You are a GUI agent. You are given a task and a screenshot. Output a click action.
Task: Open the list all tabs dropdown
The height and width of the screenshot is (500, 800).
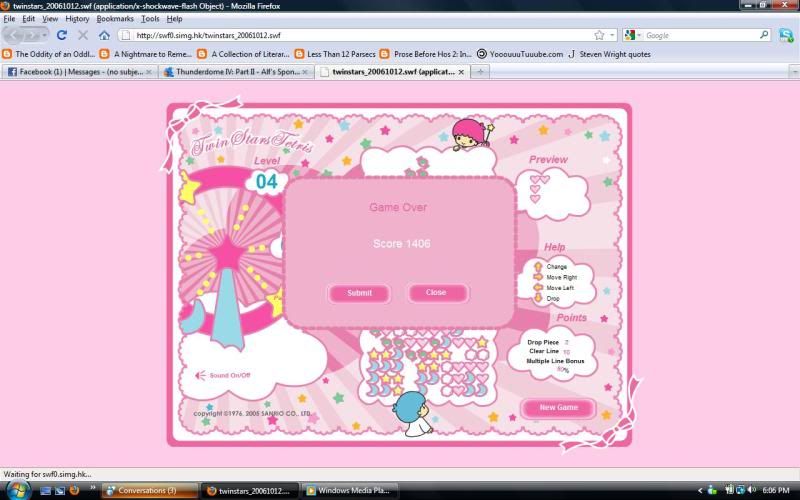(x=794, y=72)
